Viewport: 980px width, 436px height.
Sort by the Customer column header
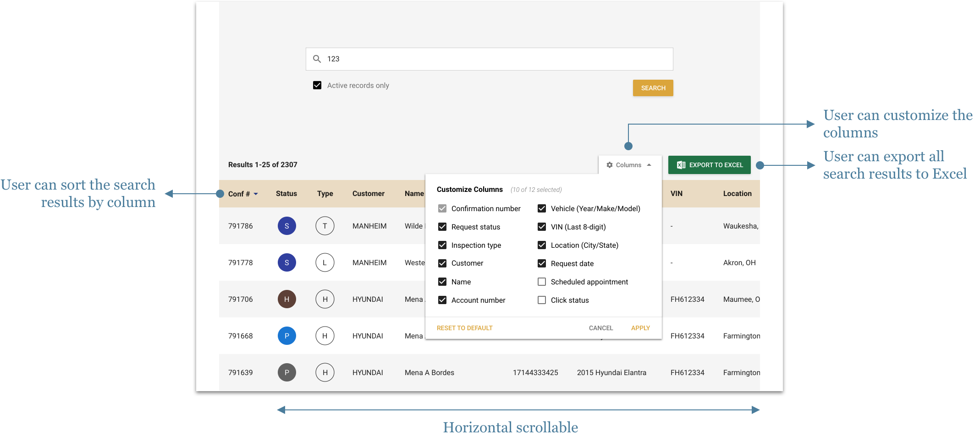(368, 194)
